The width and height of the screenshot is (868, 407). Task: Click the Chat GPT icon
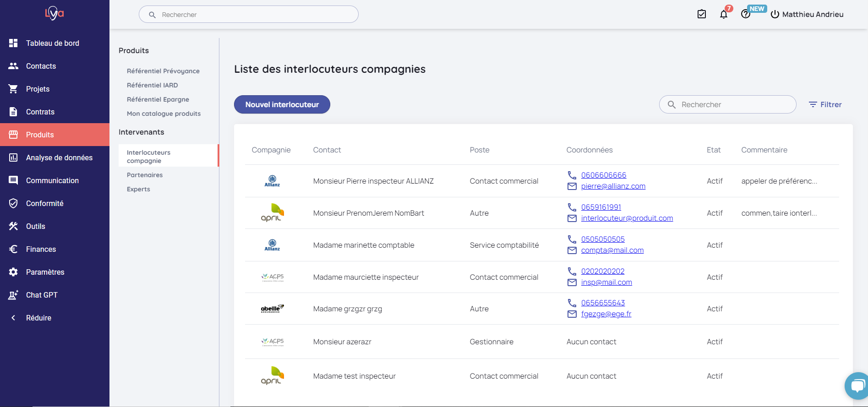[x=13, y=295]
